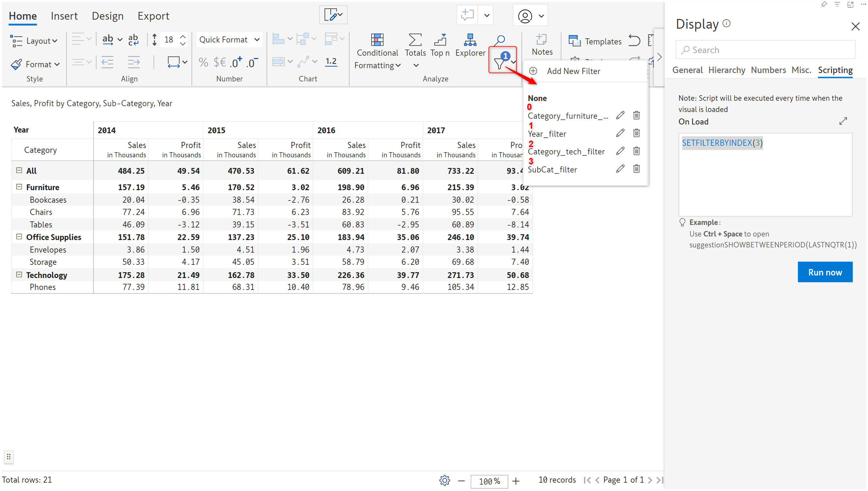Collapse the All rows group
Viewport: 868px width, 491px height.
click(x=19, y=170)
